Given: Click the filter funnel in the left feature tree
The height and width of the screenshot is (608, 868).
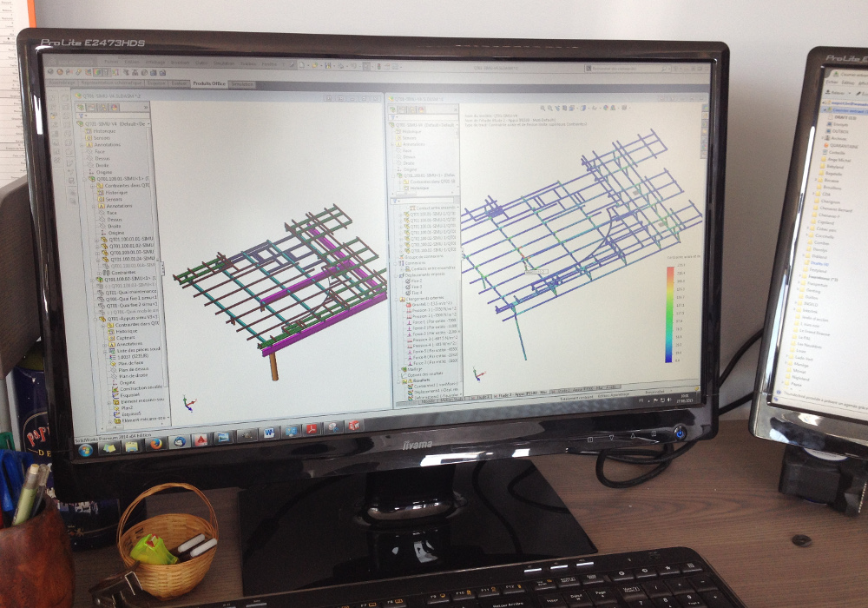Looking at the screenshot, I should 82,116.
